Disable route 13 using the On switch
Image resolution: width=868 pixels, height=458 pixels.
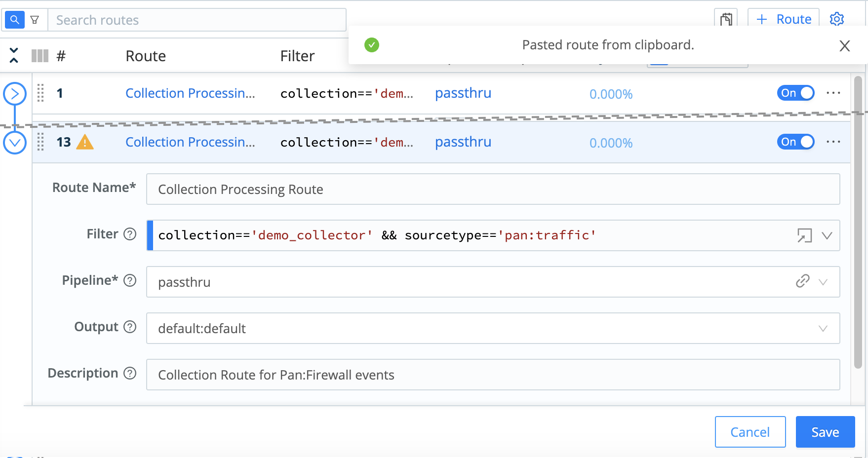tap(795, 142)
